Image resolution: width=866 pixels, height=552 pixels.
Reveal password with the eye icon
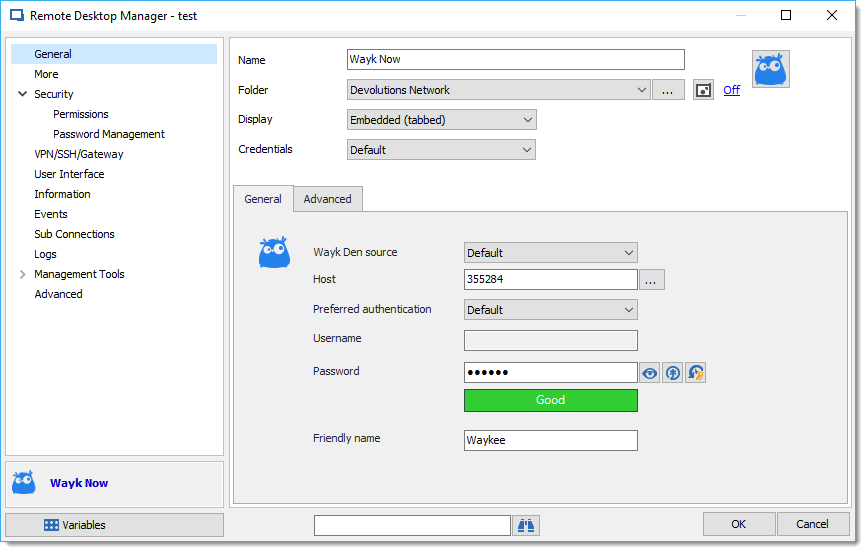[650, 373]
